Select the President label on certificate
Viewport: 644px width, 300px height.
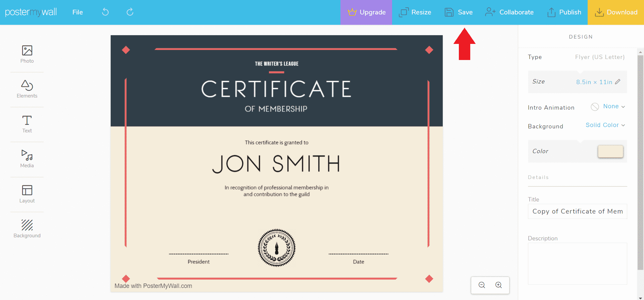[x=199, y=262]
